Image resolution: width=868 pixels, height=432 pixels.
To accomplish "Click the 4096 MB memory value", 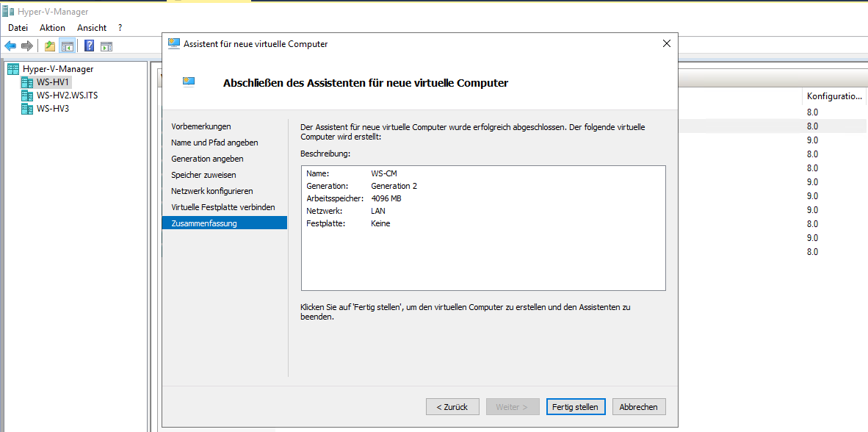I will [x=386, y=198].
